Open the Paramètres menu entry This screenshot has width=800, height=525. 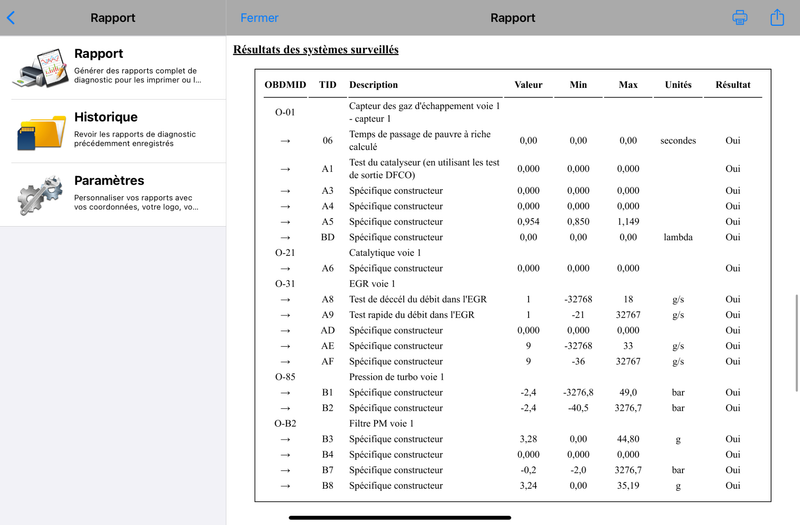click(113, 195)
